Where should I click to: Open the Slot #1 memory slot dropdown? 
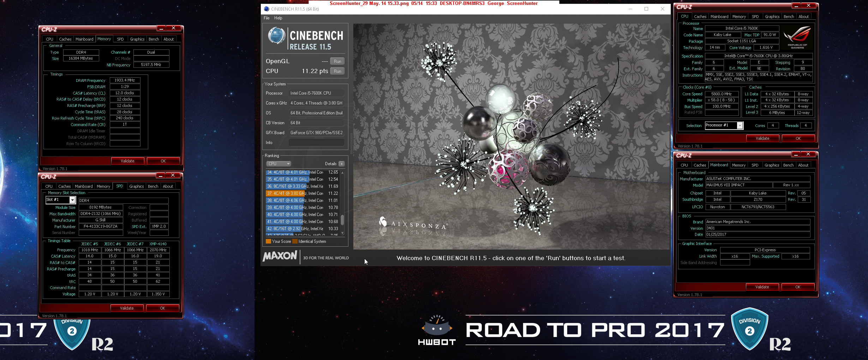point(72,200)
